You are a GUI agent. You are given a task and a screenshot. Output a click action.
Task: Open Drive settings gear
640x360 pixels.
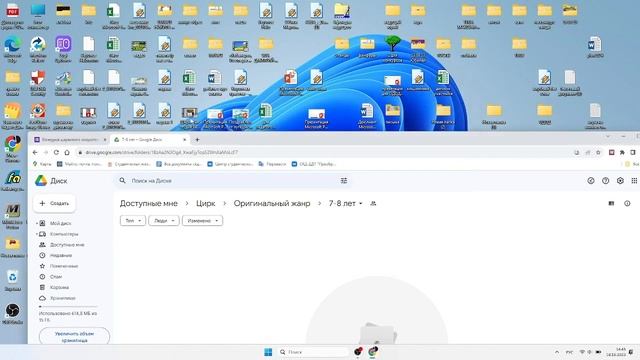tap(620, 180)
